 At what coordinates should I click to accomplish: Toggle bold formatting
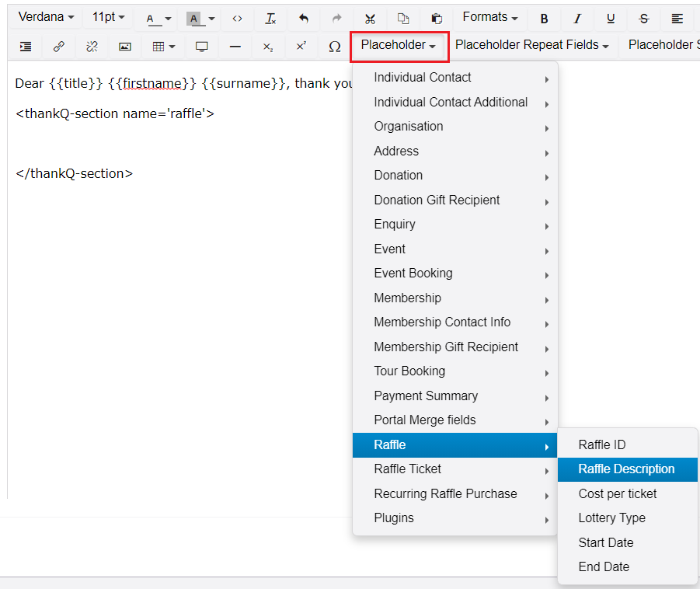(x=544, y=19)
